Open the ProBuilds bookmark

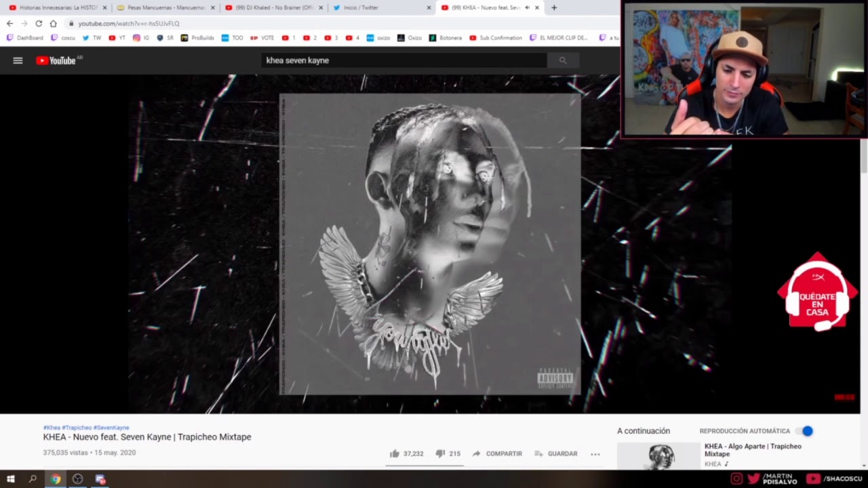point(197,38)
